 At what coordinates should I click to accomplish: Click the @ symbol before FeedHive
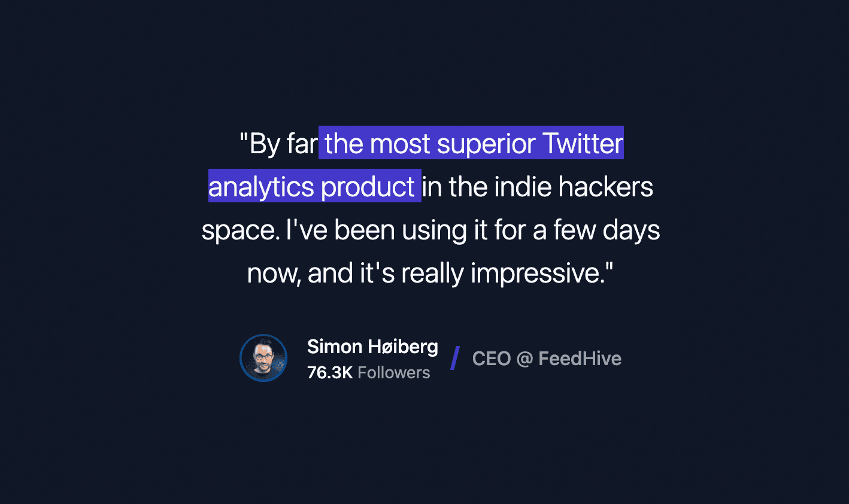click(524, 359)
